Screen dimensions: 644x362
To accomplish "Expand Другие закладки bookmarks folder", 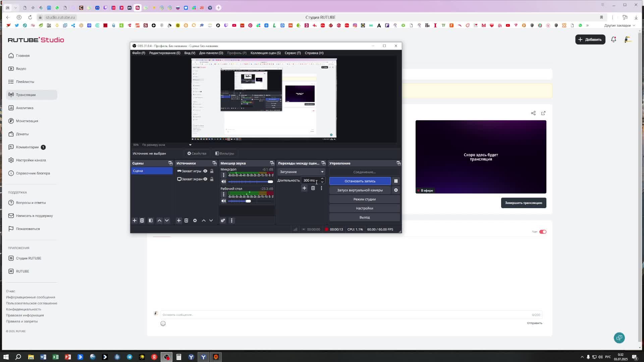I will [620, 25].
